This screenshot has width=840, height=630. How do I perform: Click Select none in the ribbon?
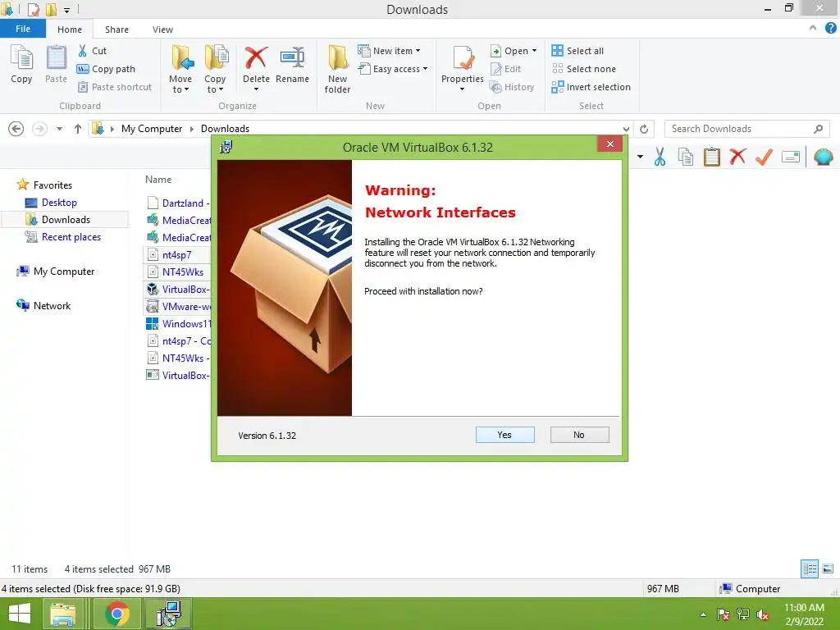[x=583, y=69]
